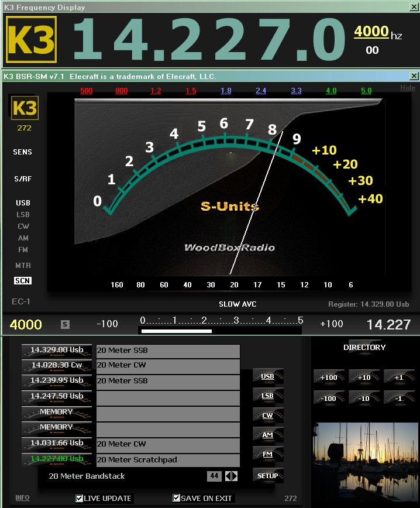Recall memory 14.239.95 Usb
The width and height of the screenshot is (420, 508).
point(57,381)
